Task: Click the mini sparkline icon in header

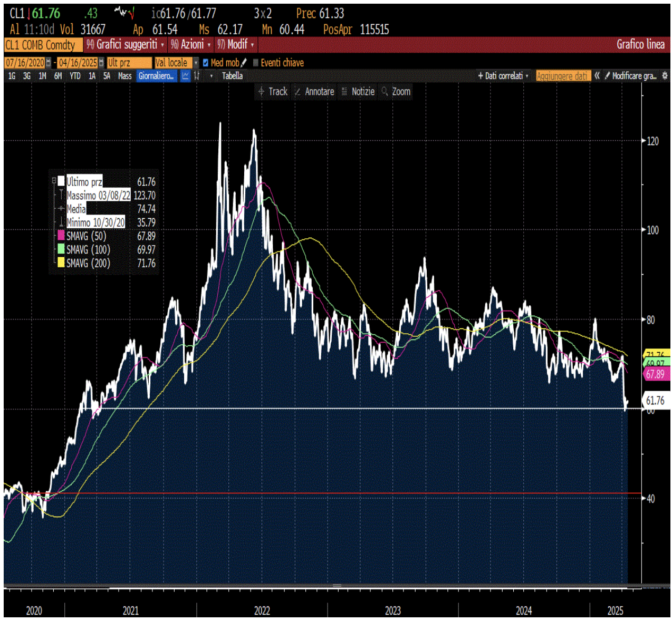Action: tap(125, 12)
